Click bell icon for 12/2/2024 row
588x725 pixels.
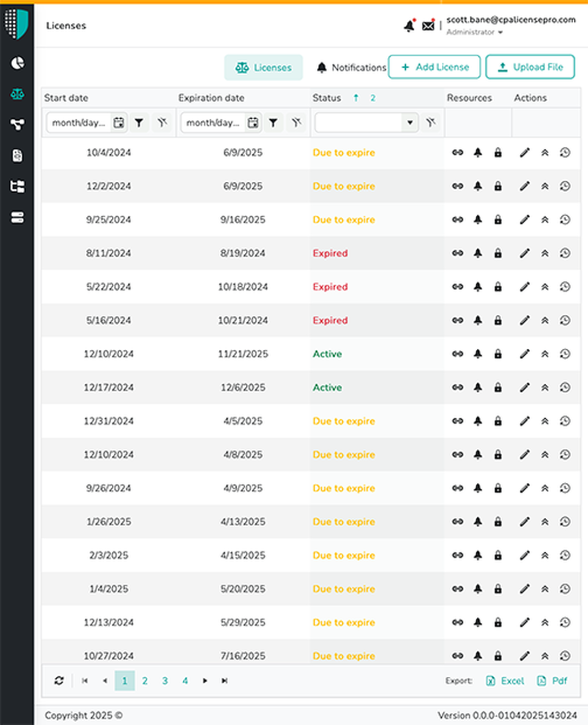click(x=478, y=187)
